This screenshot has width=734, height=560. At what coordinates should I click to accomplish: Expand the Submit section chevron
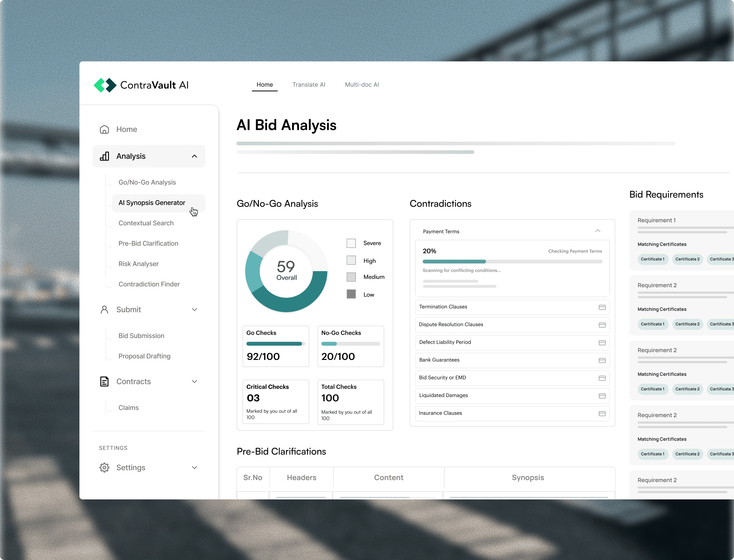[194, 310]
